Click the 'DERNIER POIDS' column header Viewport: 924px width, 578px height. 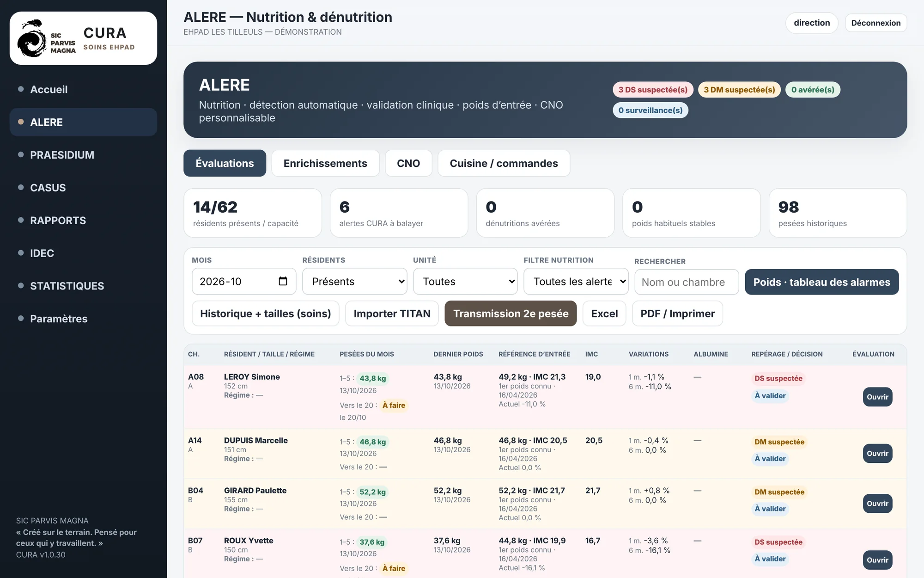click(458, 354)
